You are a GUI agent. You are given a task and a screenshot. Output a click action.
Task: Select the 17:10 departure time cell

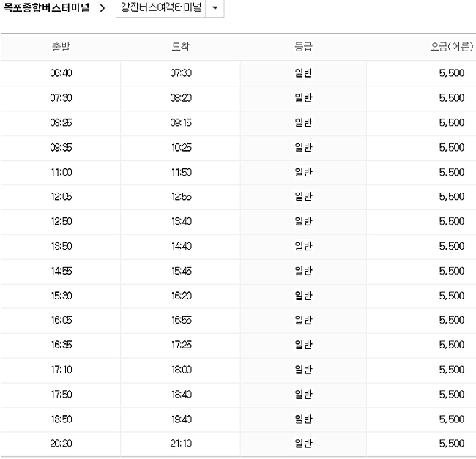[x=62, y=370]
